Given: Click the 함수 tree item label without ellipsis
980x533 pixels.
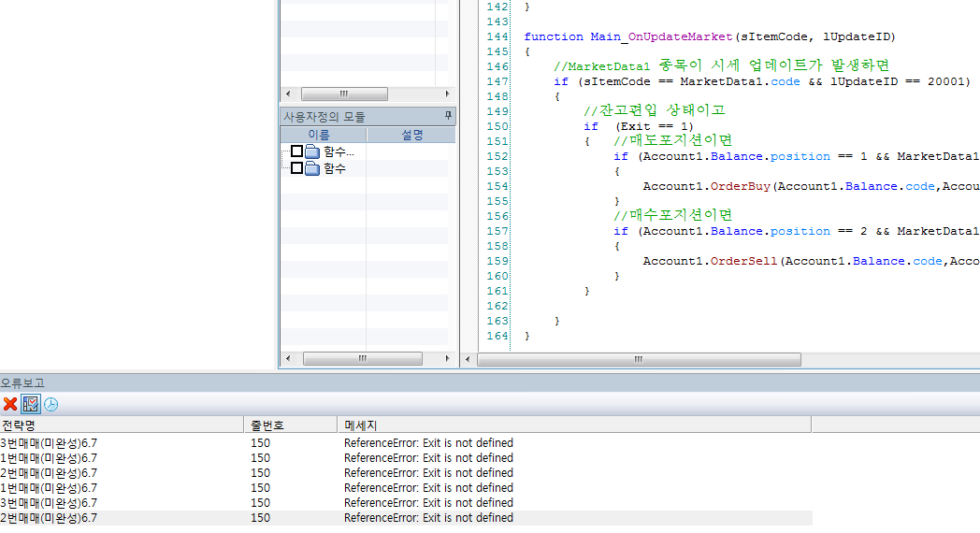Looking at the screenshot, I should 335,168.
